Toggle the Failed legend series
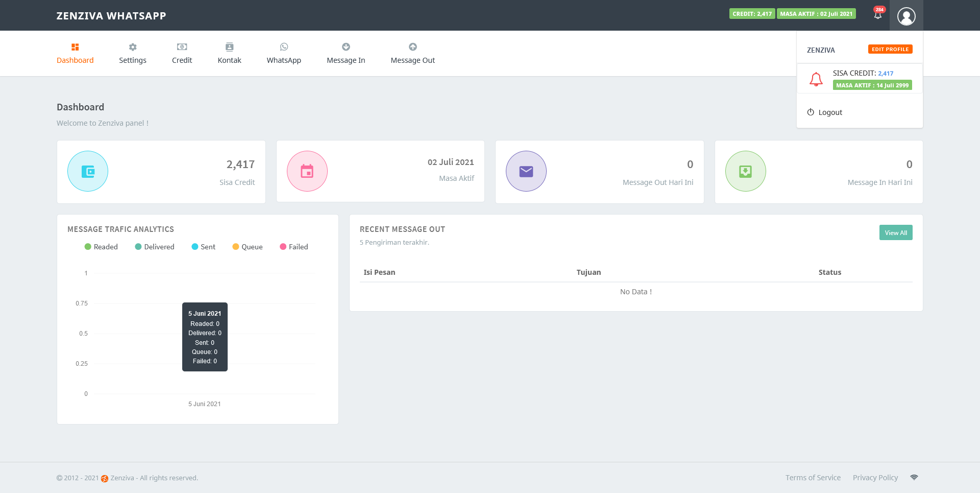This screenshot has height=493, width=980. click(294, 247)
